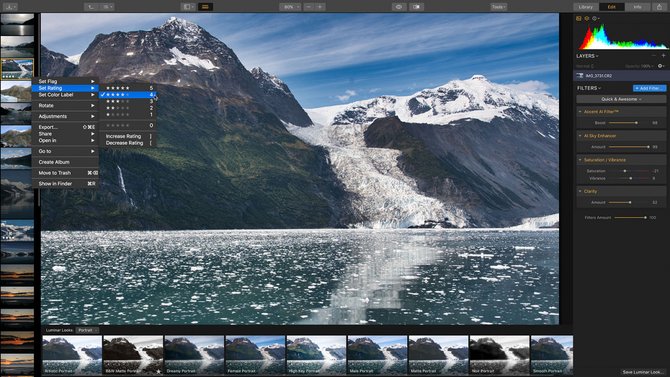Adjust the Vibrance slider
The width and height of the screenshot is (670, 377).
click(629, 178)
